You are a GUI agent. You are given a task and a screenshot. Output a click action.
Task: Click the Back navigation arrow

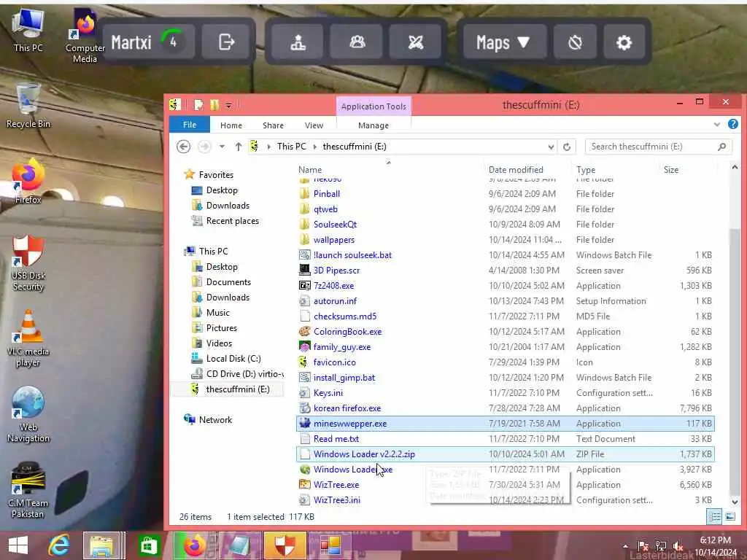click(183, 146)
